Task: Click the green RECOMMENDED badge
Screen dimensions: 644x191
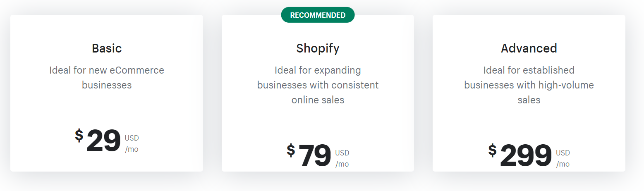Action: [x=318, y=15]
